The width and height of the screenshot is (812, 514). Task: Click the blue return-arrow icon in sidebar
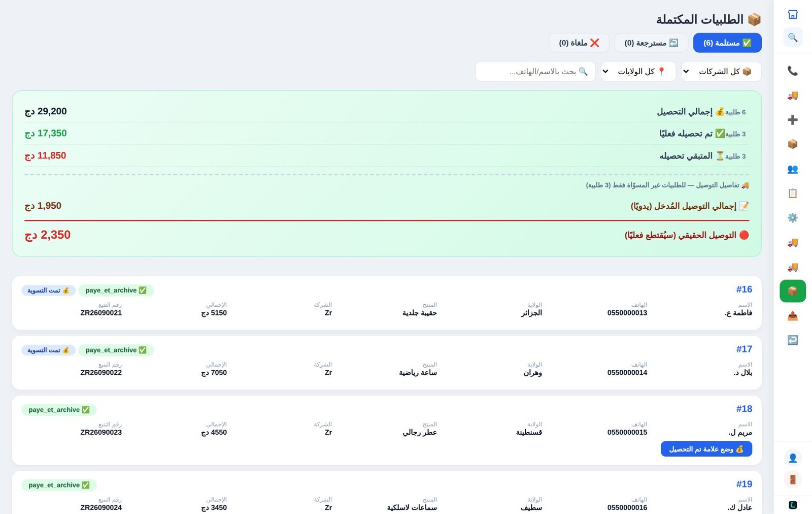point(793,340)
